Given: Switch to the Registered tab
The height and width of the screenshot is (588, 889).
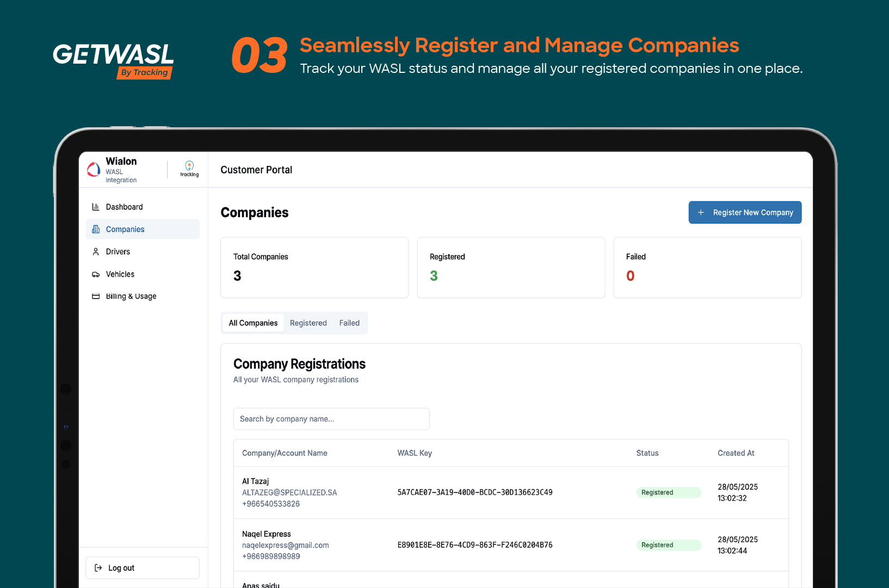Looking at the screenshot, I should (308, 323).
